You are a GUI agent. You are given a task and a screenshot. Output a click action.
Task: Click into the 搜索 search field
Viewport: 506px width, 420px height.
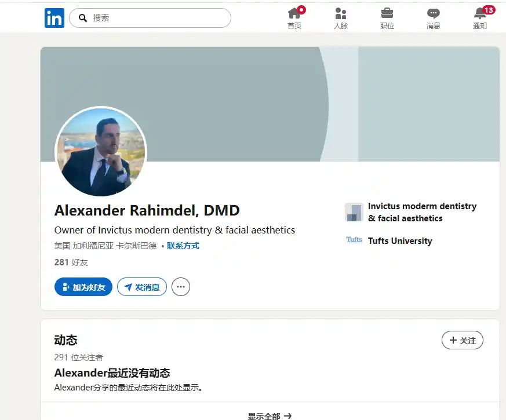156,18
